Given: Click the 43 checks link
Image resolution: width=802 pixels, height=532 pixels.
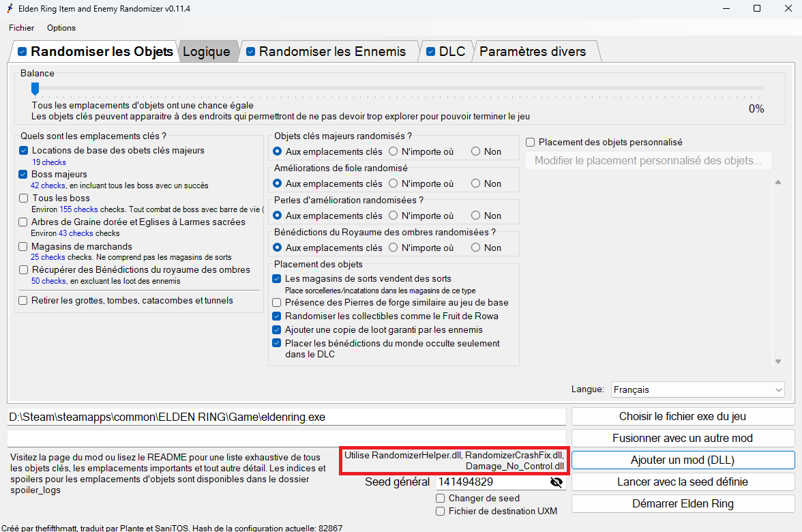Looking at the screenshot, I should 76,233.
